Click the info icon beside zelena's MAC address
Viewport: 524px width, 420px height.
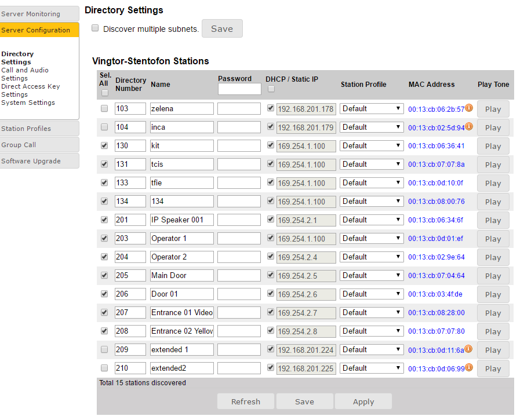point(469,108)
